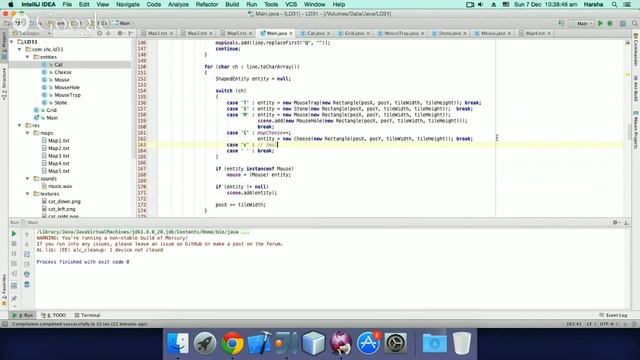
Task: Open the VCS menu
Action: tap(291, 4)
